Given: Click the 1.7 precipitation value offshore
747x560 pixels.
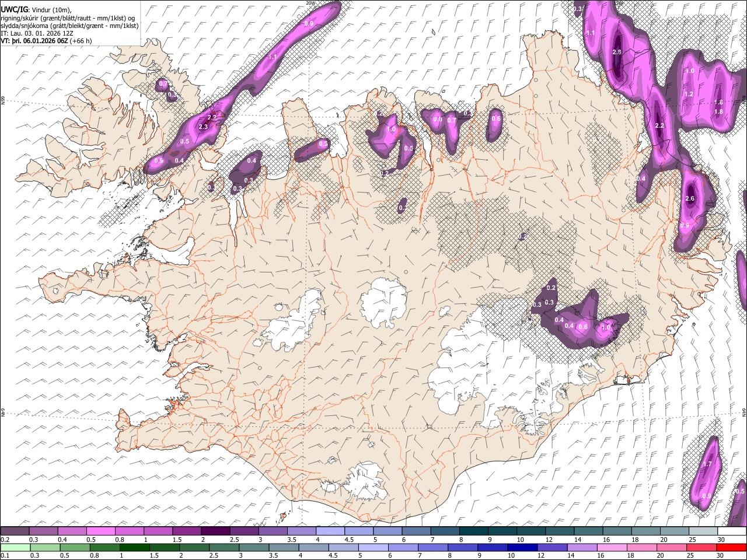Looking at the screenshot, I should [707, 464].
